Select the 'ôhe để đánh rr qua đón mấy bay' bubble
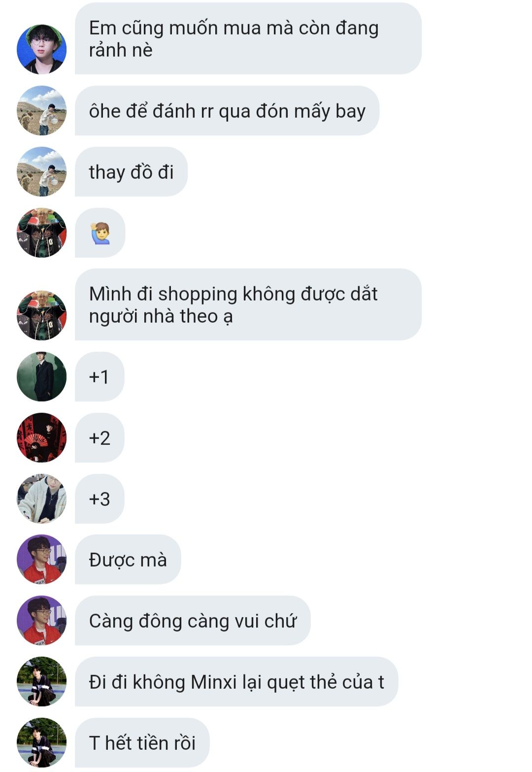The height and width of the screenshot is (772, 532). coord(227,110)
